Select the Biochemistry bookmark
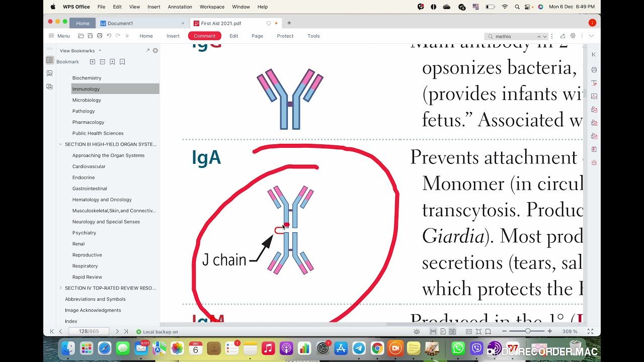 click(87, 78)
